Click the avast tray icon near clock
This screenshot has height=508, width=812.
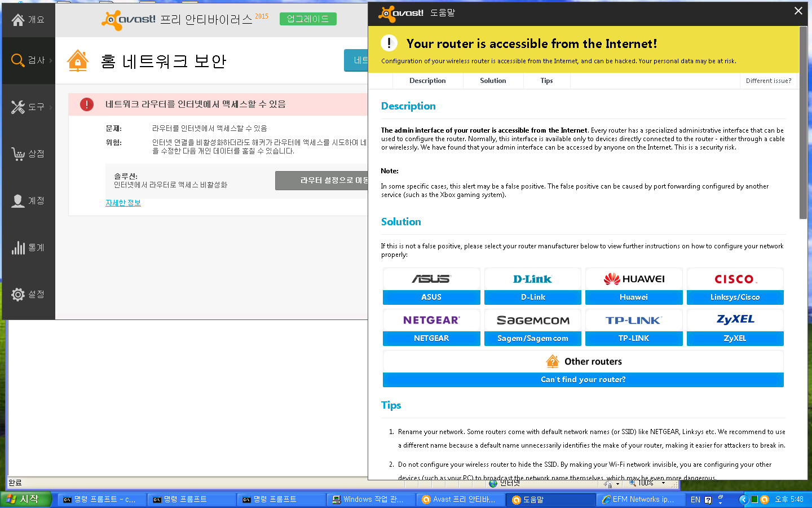pyautogui.click(x=765, y=500)
